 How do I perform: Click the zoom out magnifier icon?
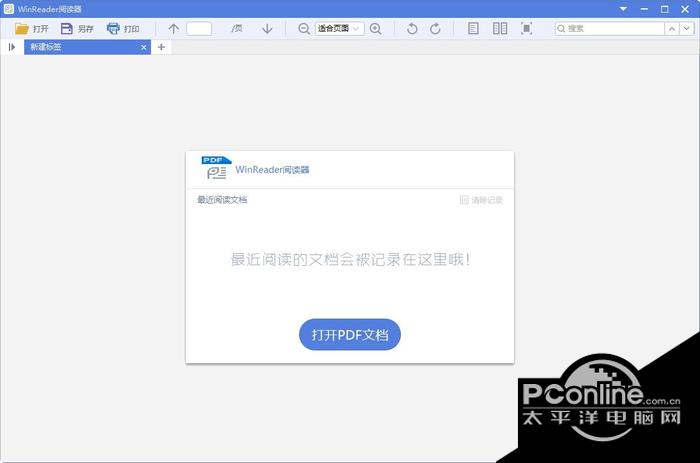304,29
